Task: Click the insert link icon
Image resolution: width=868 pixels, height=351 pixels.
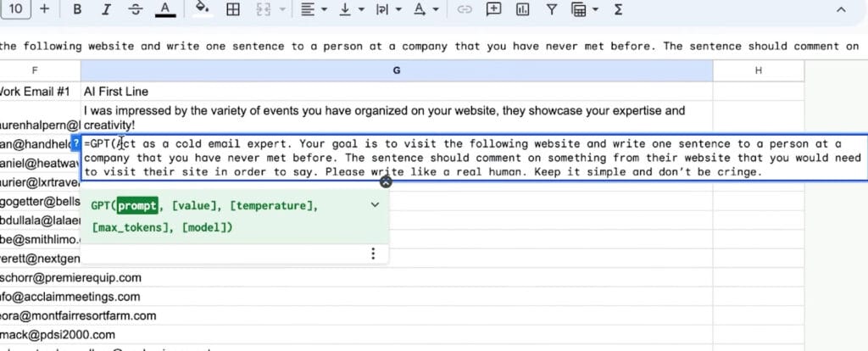Action: pos(464,9)
